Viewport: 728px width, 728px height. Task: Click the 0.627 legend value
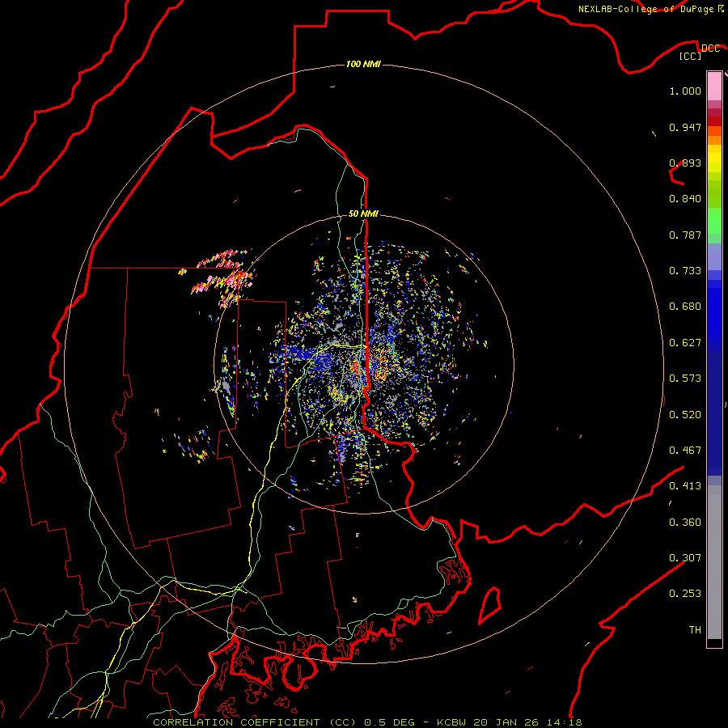pyautogui.click(x=685, y=343)
